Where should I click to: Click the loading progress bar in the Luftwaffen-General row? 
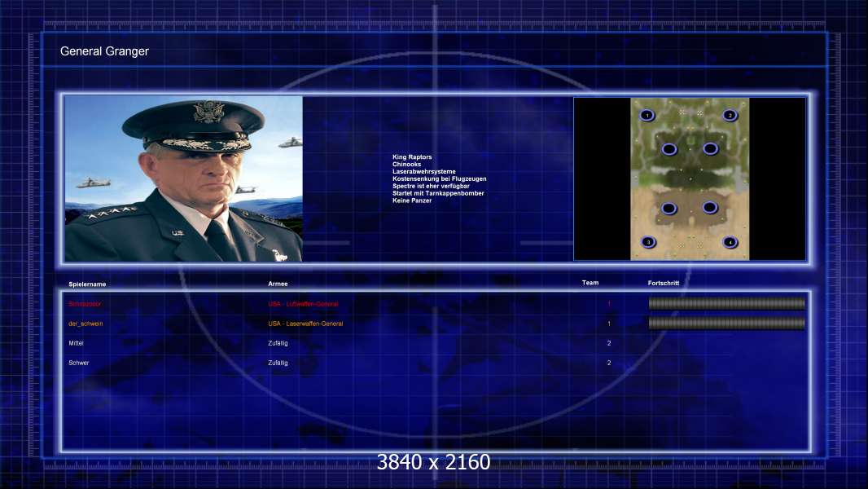(x=727, y=303)
